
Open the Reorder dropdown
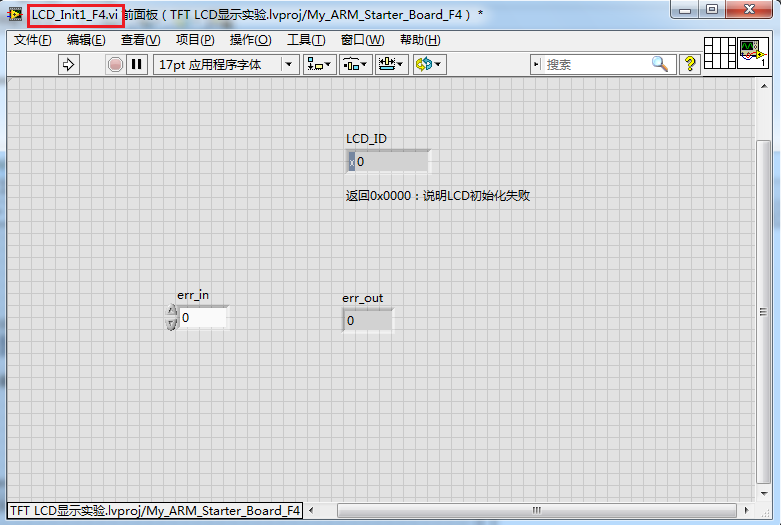point(429,65)
